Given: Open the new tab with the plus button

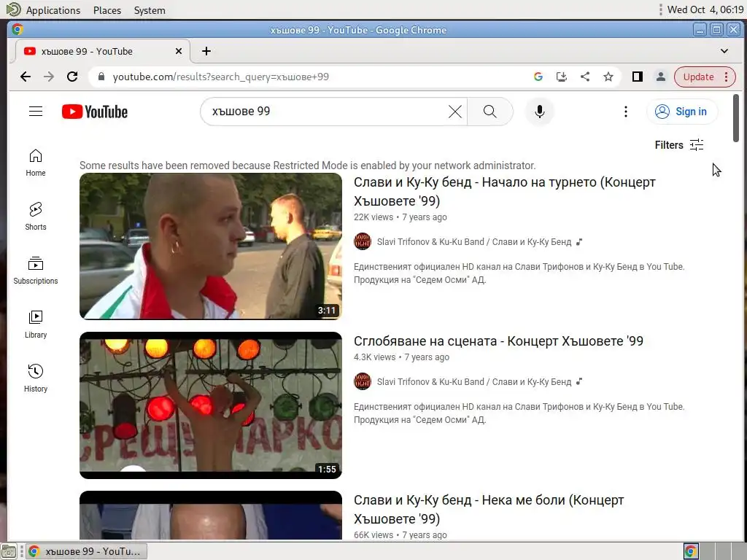Looking at the screenshot, I should click(x=206, y=52).
